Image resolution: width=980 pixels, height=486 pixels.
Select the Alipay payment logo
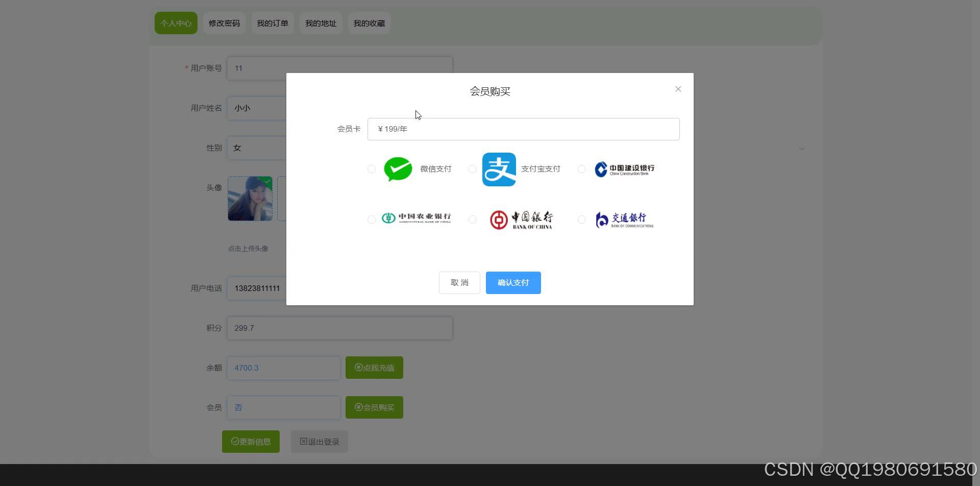click(x=499, y=169)
